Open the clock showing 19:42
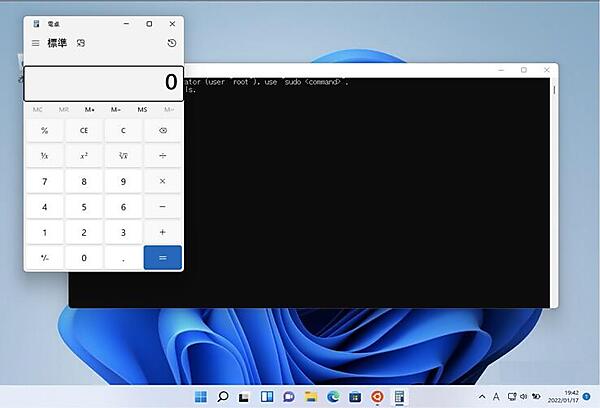This screenshot has width=600, height=408. [562, 397]
